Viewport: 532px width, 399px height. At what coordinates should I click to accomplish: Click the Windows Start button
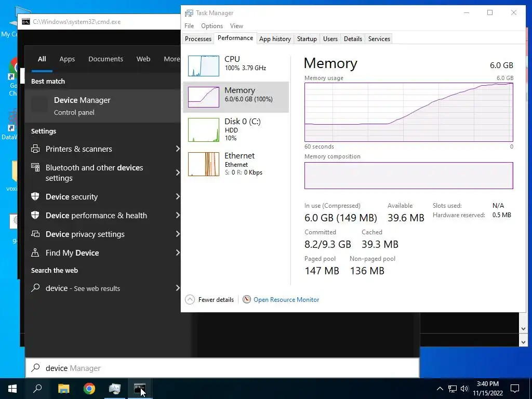[12, 389]
